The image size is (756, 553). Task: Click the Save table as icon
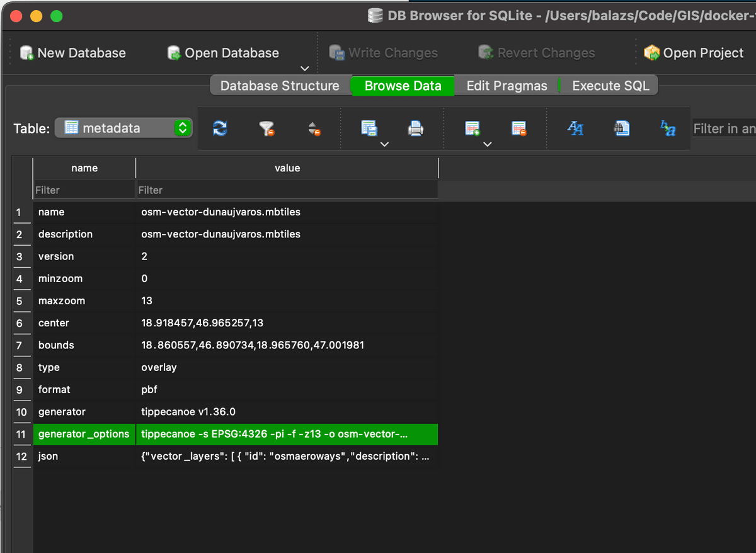(x=369, y=128)
